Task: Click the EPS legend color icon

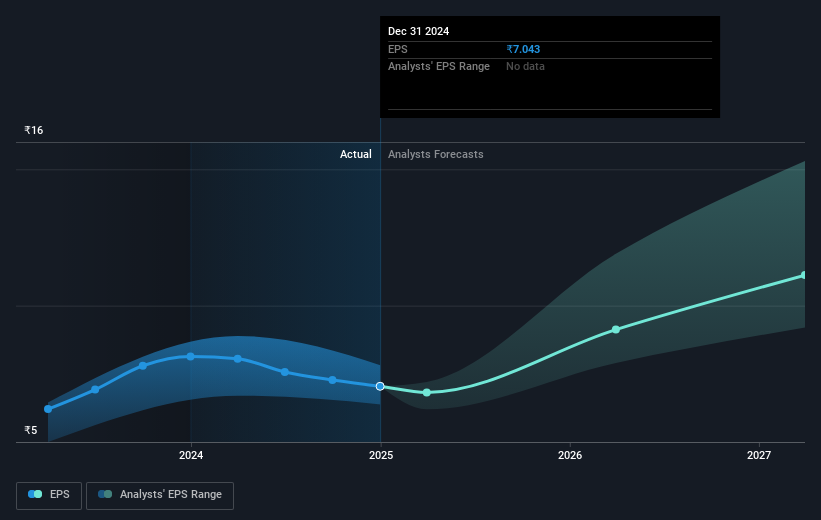Action: (35, 494)
